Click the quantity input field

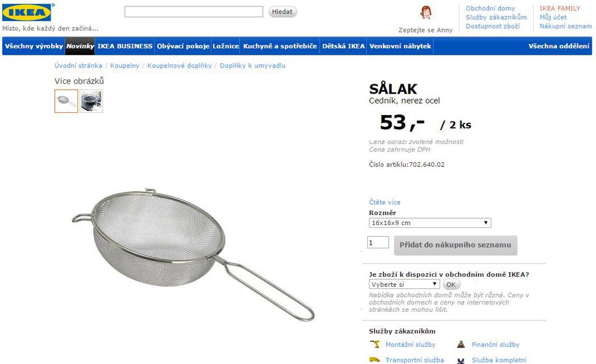pyautogui.click(x=378, y=242)
